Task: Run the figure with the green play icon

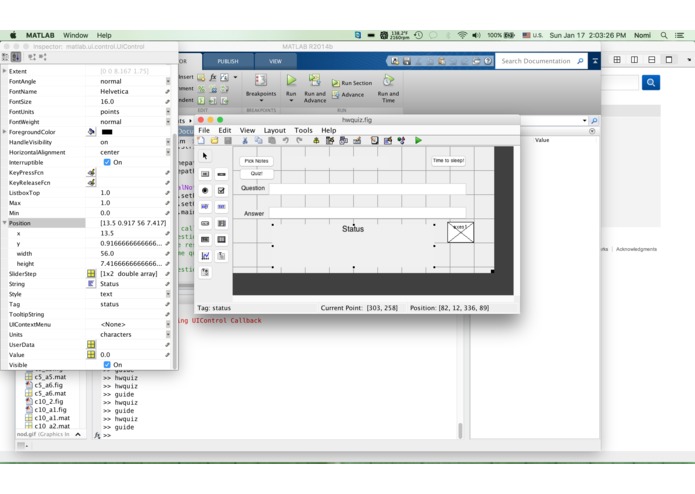Action: click(418, 140)
